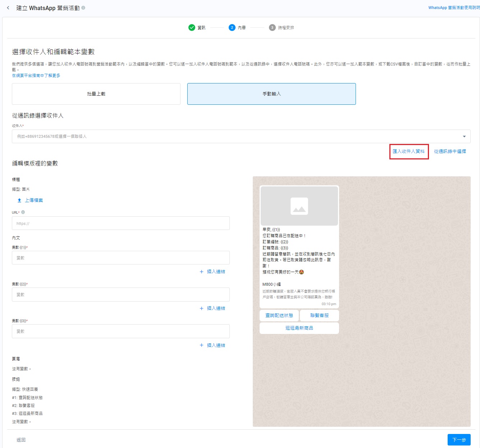Open WhatsApp 營銷活動使用說明 help link
This screenshot has width=480, height=448.
click(454, 8)
